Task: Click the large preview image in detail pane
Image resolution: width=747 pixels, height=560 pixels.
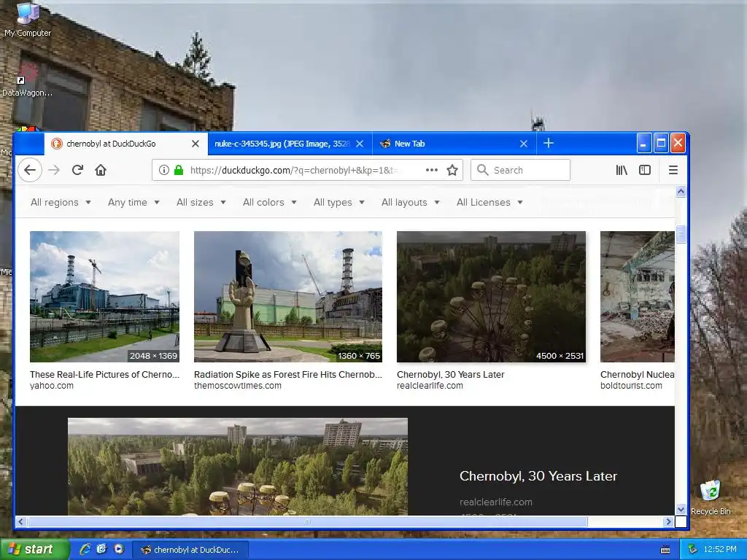Action: pyautogui.click(x=238, y=467)
